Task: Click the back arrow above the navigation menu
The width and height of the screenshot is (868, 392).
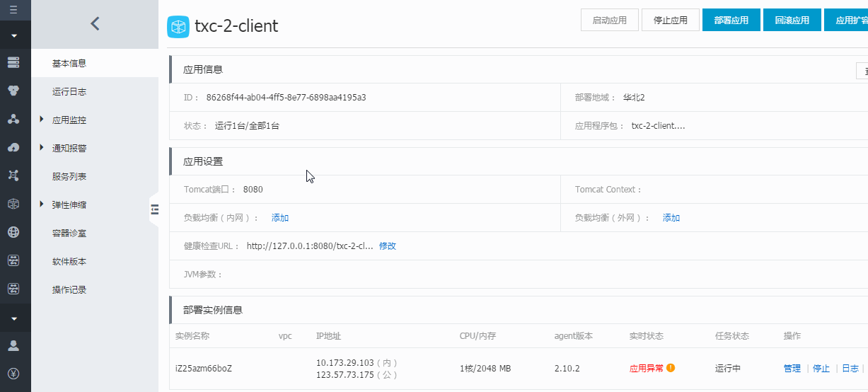Action: pyautogui.click(x=95, y=24)
